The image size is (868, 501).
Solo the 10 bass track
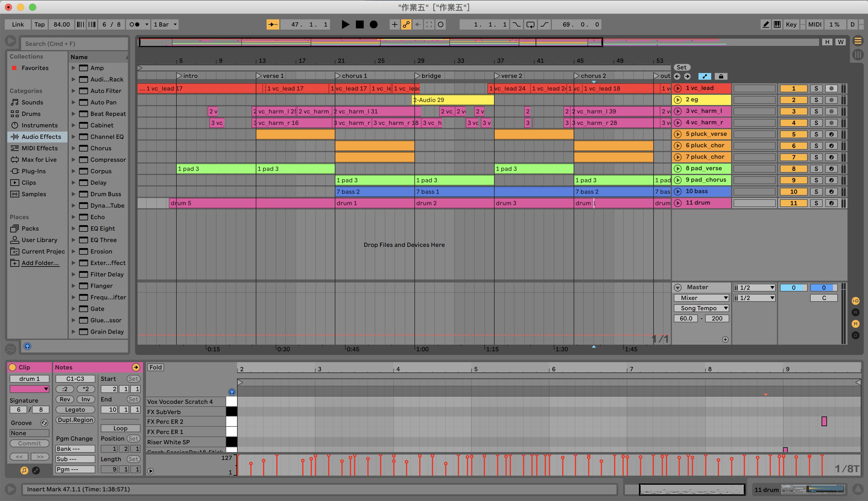[816, 192]
